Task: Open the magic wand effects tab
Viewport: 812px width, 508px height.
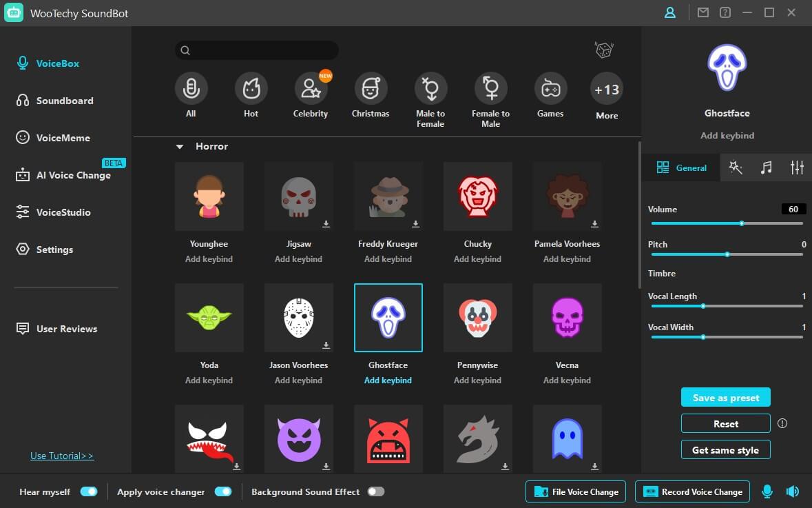Action: coord(736,167)
